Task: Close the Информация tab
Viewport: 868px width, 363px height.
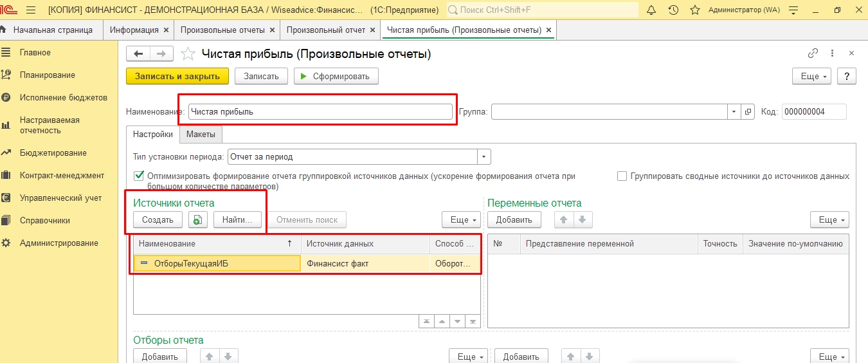Action: tap(167, 30)
